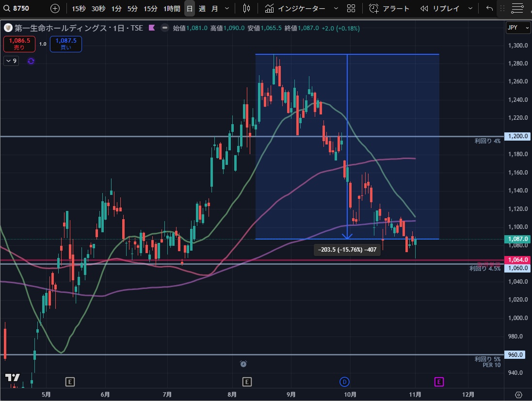Viewport: 532px width, 401px height.
Task: Select the 15秒 interval
Action: coord(79,8)
